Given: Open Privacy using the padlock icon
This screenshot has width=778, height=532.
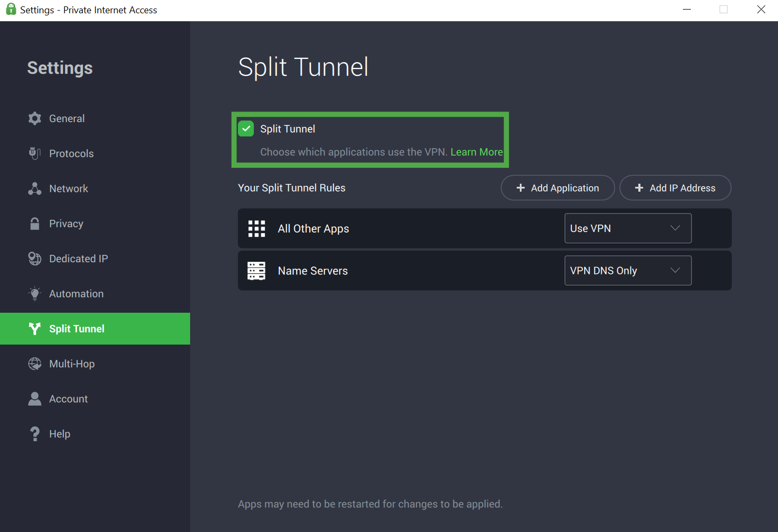Looking at the screenshot, I should (35, 224).
